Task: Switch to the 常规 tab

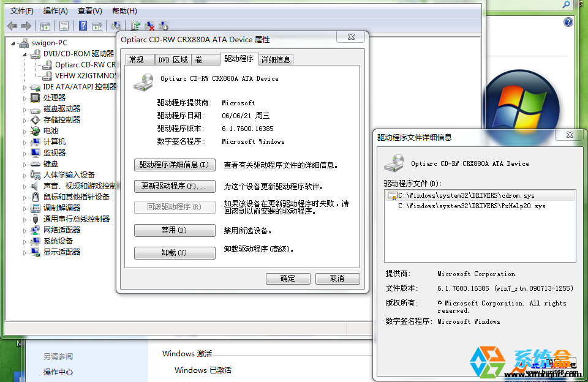Action: tap(140, 59)
